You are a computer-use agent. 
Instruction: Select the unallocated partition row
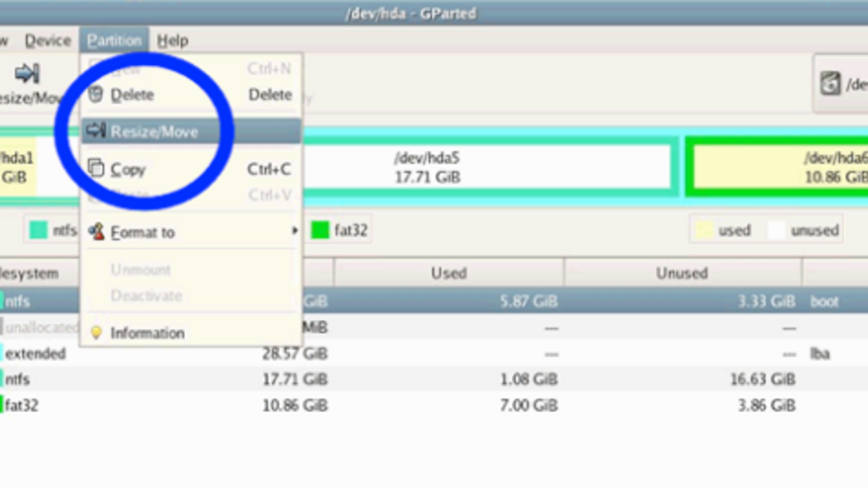pyautogui.click(x=434, y=328)
